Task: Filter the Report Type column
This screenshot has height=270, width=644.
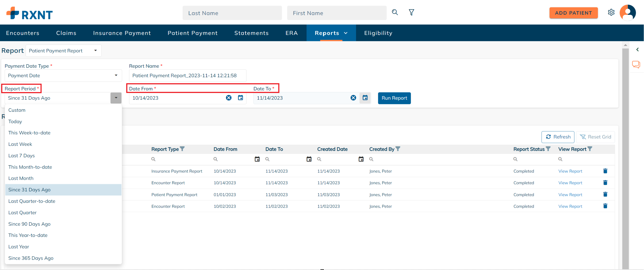Action: tap(183, 149)
